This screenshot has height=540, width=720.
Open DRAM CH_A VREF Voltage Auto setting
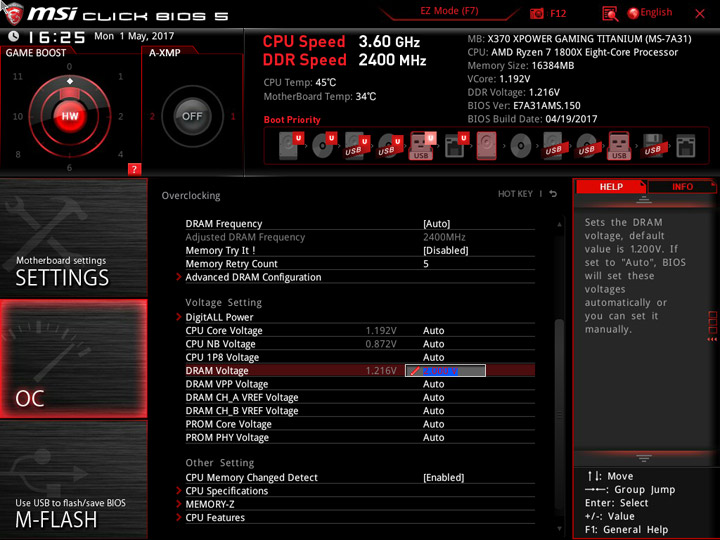click(x=433, y=397)
